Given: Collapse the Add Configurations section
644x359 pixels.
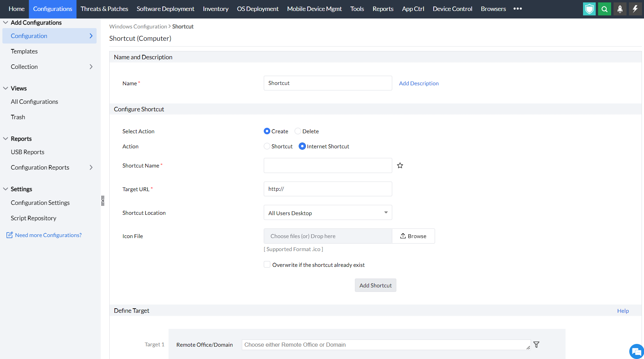Looking at the screenshot, I should (5, 22).
